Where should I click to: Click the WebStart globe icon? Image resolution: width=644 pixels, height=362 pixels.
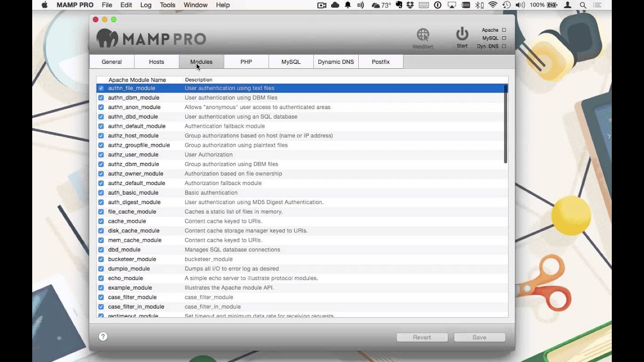423,35
